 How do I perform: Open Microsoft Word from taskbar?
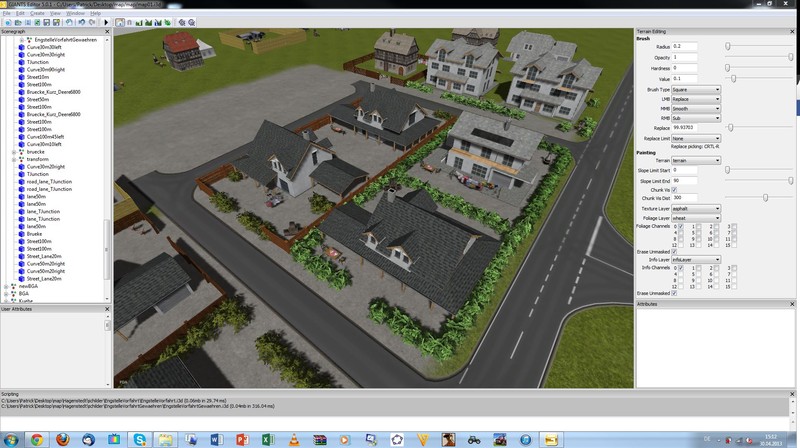216,439
